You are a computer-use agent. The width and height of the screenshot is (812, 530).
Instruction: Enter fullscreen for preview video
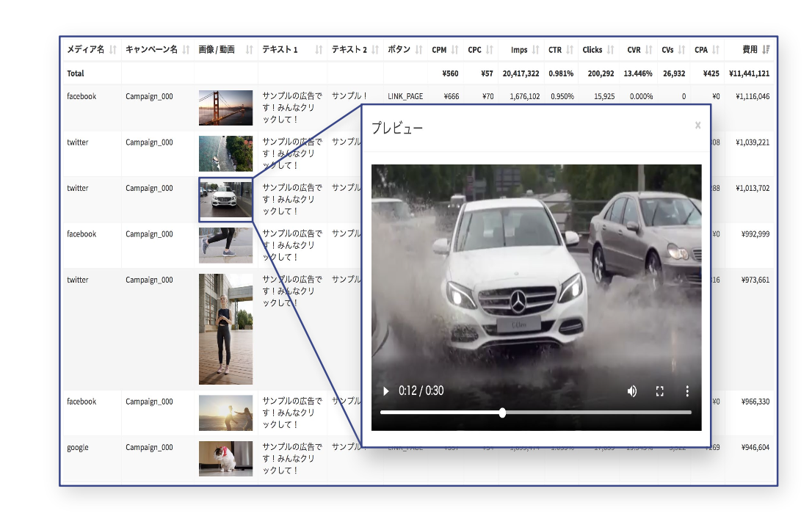point(660,391)
